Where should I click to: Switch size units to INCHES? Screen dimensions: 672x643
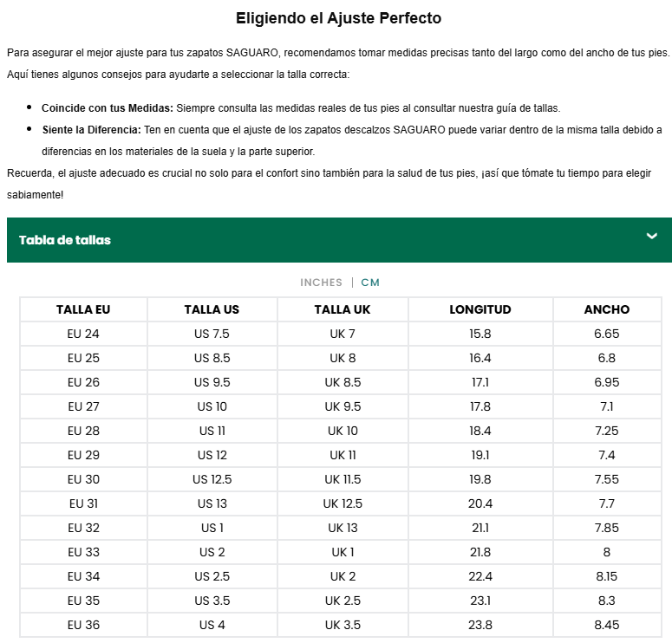coord(321,283)
